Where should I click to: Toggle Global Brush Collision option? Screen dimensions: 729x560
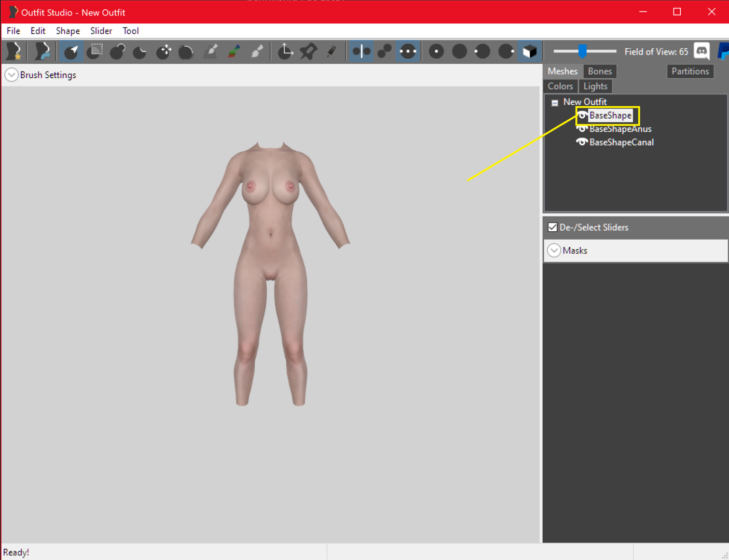[408, 51]
